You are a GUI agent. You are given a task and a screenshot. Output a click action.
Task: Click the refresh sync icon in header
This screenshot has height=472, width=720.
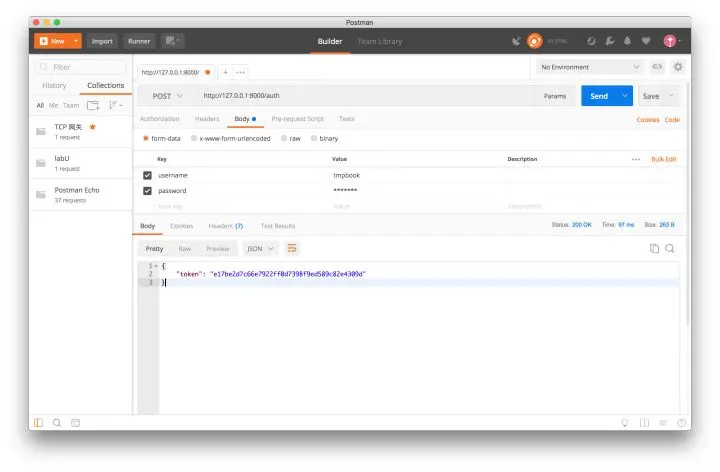tap(591, 41)
